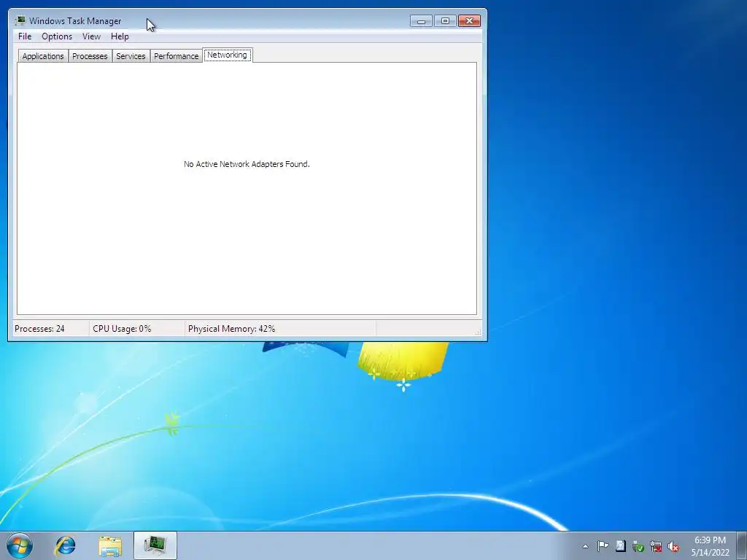The image size is (747, 560).
Task: Launch Internet Explorer from the taskbar
Action: (x=65, y=545)
